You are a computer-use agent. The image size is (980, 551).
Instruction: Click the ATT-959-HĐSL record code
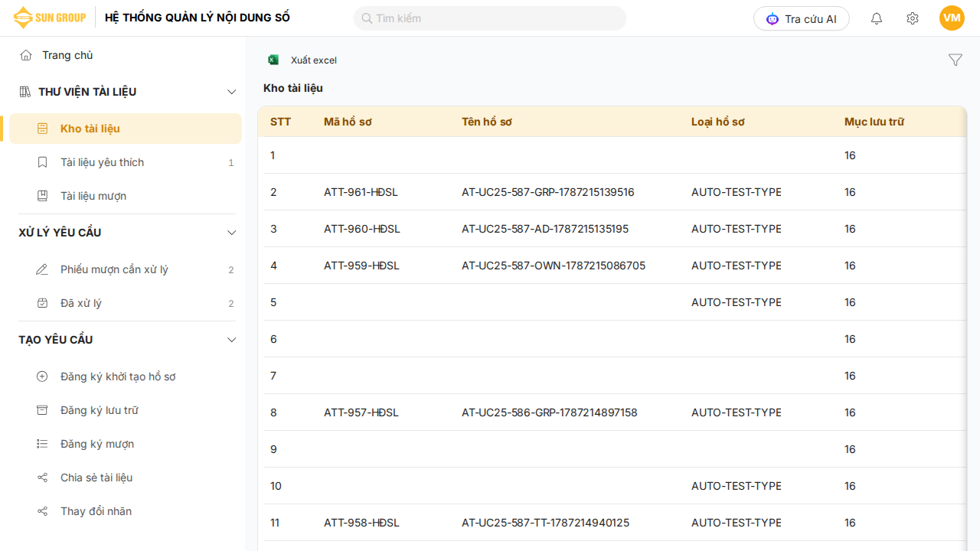pos(361,266)
